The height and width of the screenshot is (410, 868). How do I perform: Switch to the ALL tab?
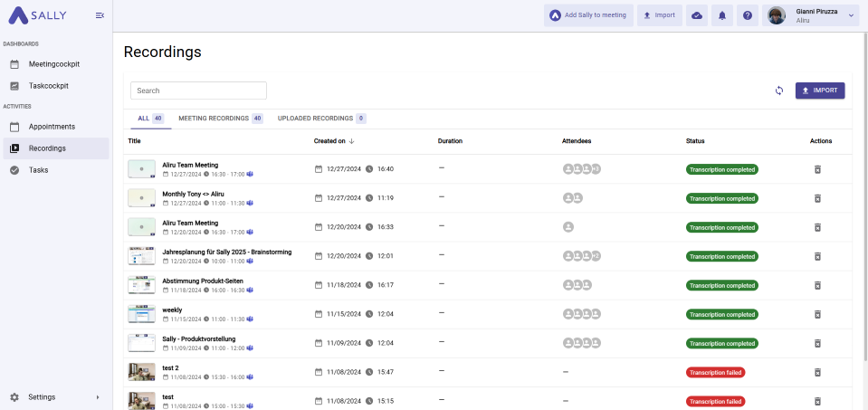150,119
